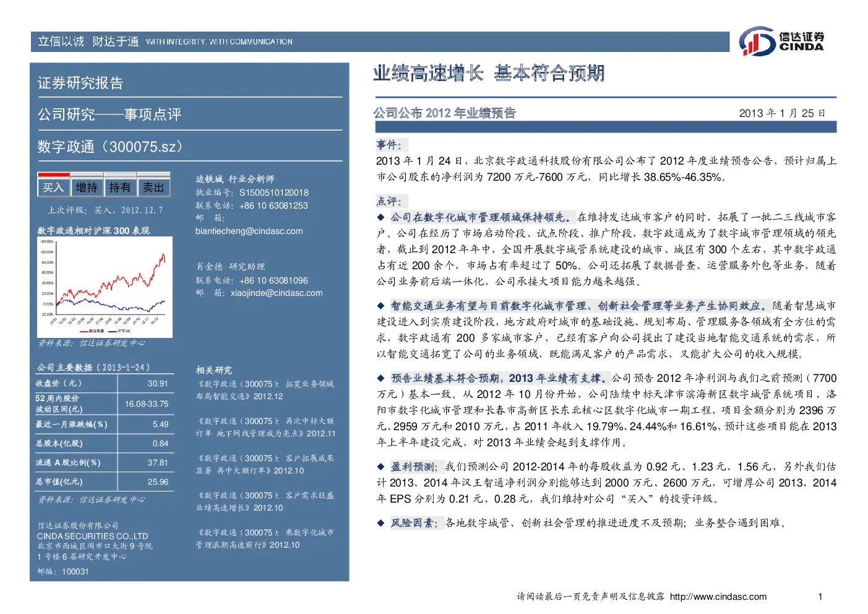This screenshot has height=614, width=868.
Task: Click phone number +86 10 63081096
Action: 273,280
